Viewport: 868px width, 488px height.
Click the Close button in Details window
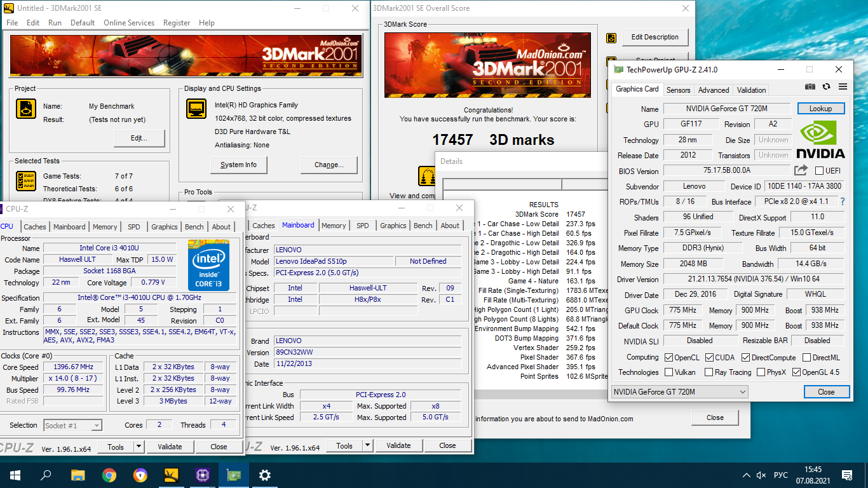pos(715,418)
